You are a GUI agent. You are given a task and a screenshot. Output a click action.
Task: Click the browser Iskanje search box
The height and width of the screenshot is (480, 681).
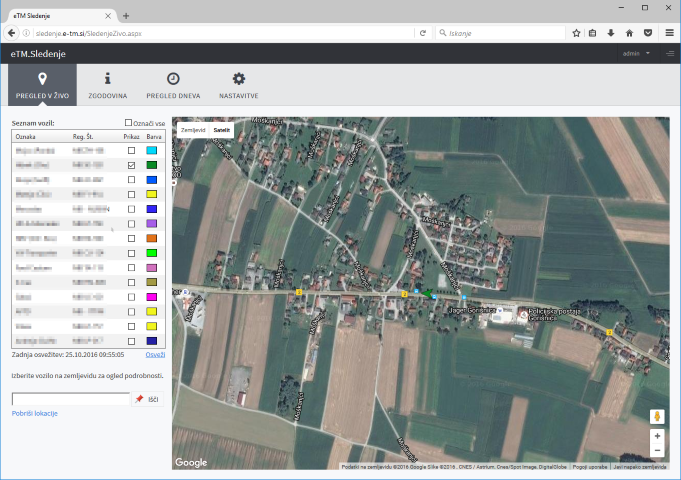(500, 33)
